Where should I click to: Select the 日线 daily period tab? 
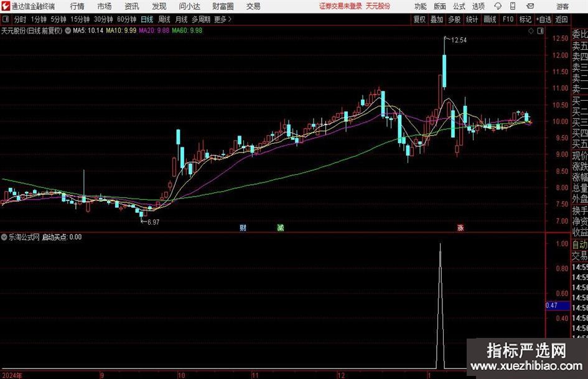147,19
